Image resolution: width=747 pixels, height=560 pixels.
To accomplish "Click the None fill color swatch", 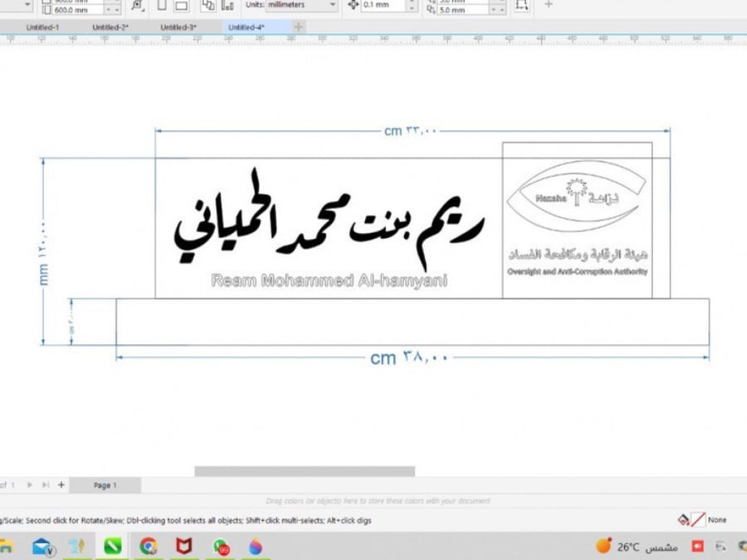I will [698, 519].
